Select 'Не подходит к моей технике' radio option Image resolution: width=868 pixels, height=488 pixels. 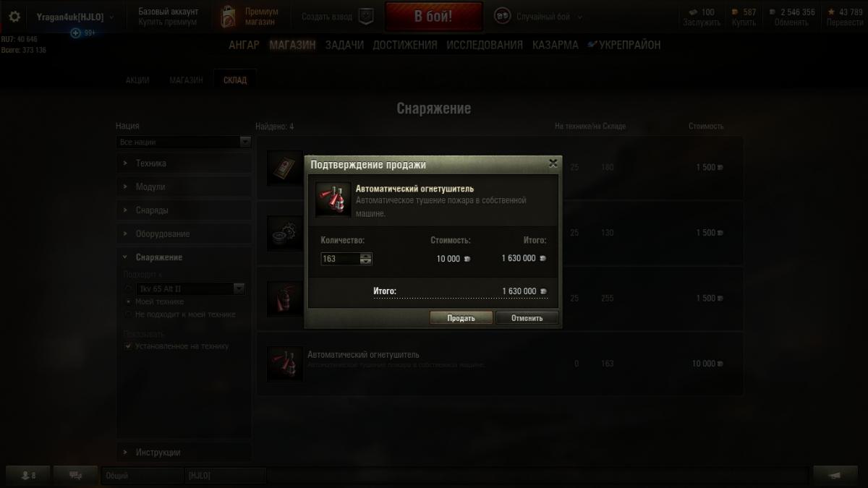128,314
